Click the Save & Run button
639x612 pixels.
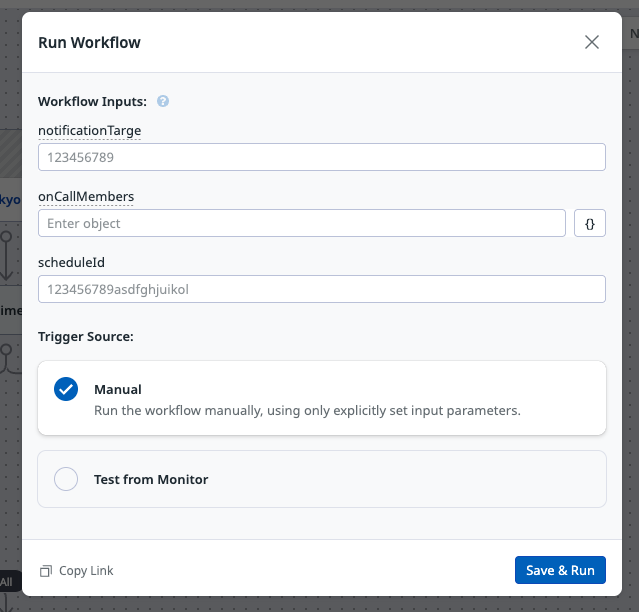click(560, 570)
